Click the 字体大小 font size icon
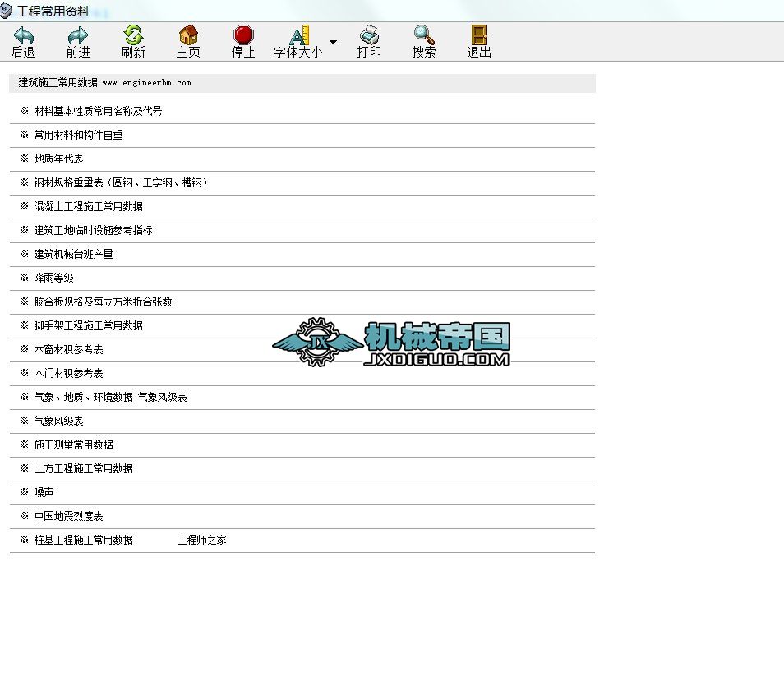The width and height of the screenshot is (784, 686). click(299, 35)
